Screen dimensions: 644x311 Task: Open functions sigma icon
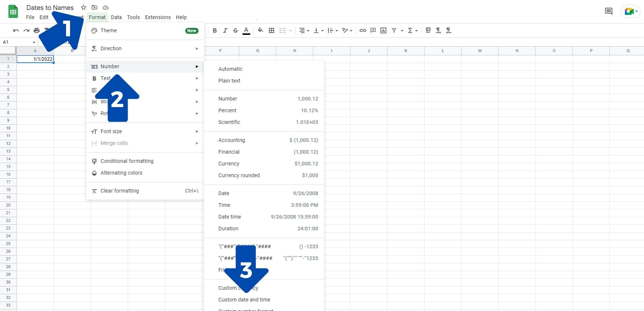(410, 30)
